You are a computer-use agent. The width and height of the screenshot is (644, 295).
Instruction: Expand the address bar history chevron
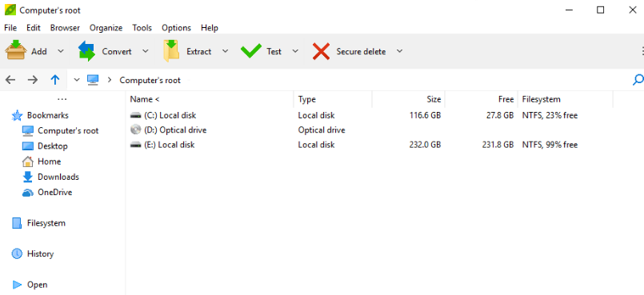77,80
